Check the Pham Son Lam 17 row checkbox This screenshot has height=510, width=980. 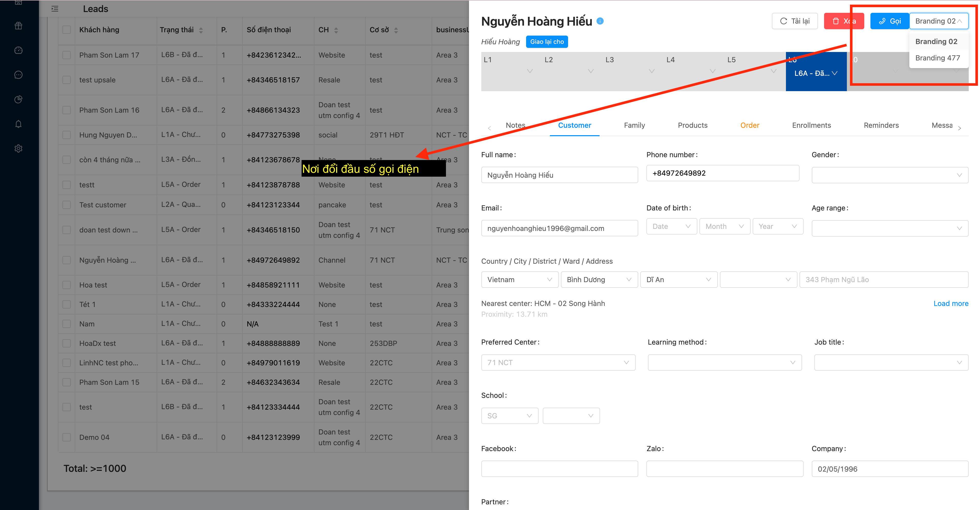click(67, 55)
